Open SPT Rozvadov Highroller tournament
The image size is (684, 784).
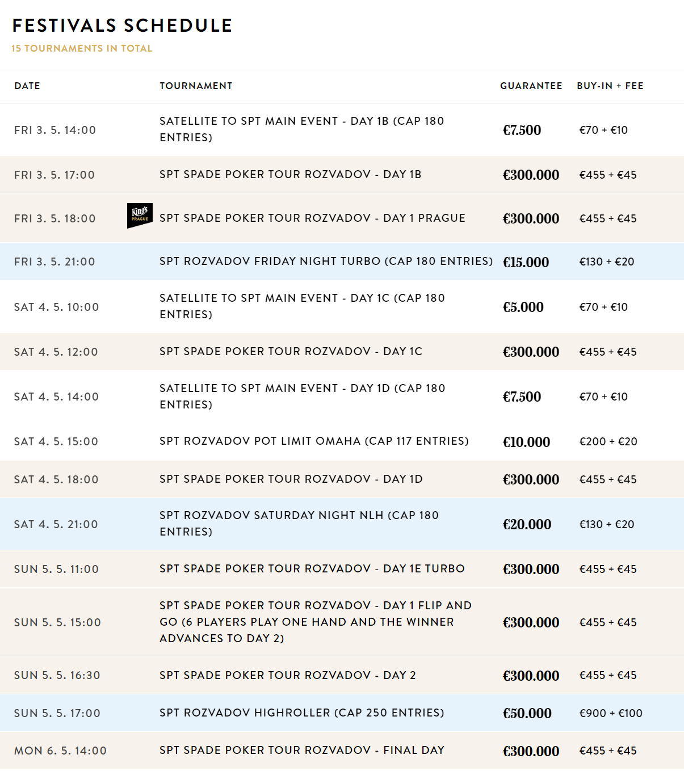click(301, 713)
